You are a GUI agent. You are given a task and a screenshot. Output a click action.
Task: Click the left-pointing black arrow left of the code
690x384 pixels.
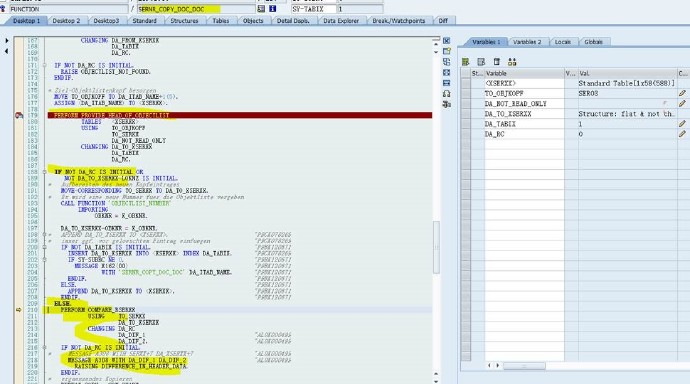(x=7, y=51)
